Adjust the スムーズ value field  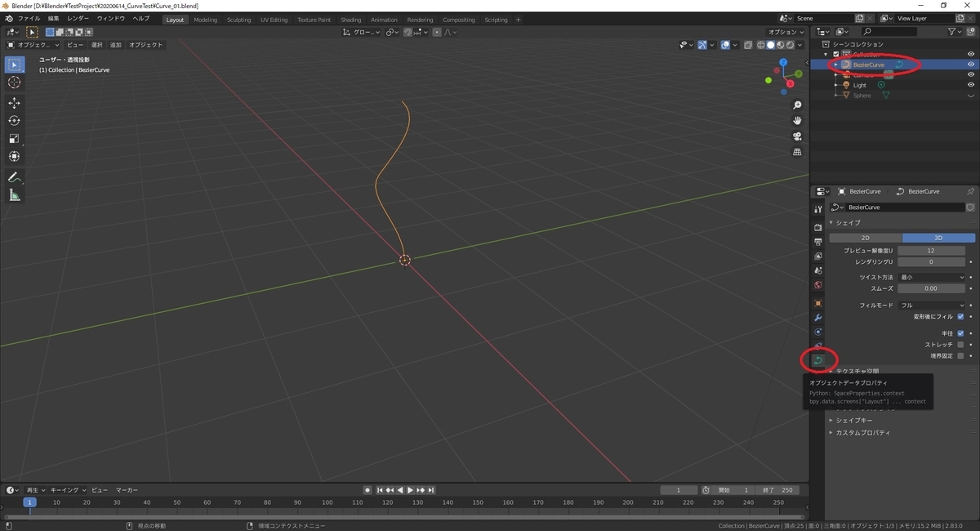point(931,288)
